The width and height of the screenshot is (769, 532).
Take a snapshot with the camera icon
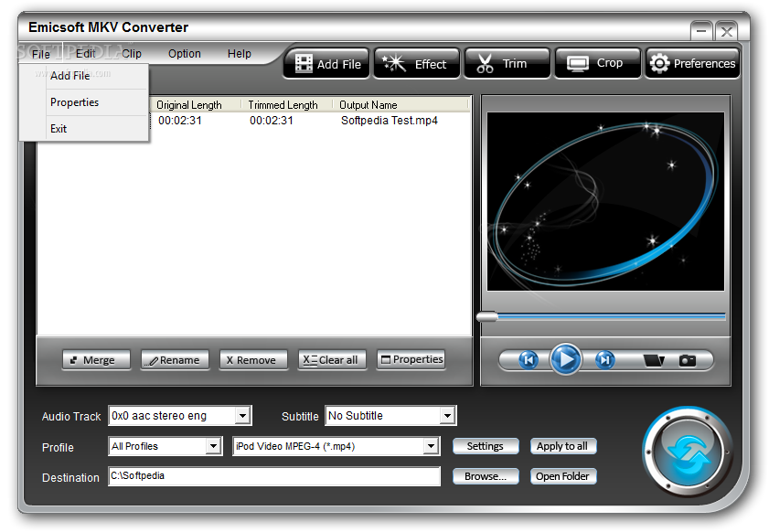tap(687, 361)
